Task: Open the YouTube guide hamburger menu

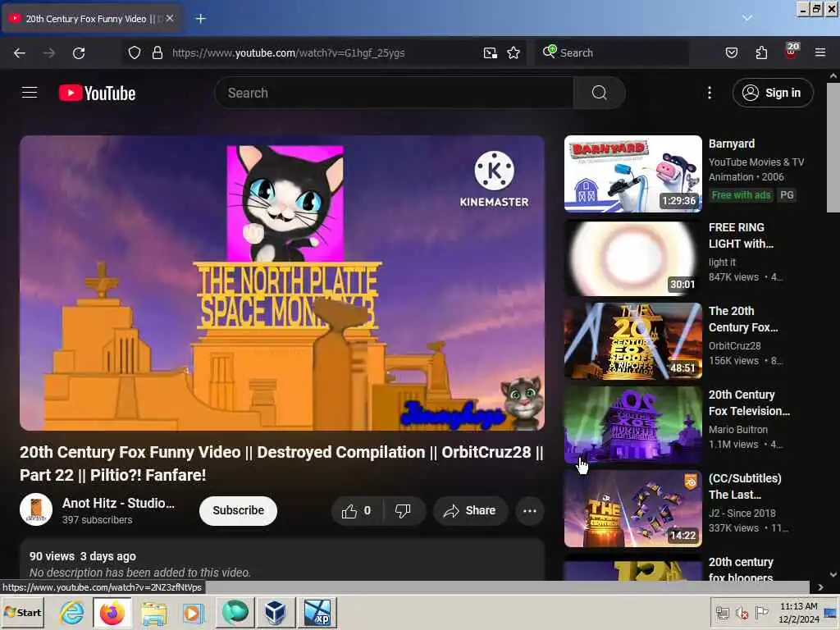Action: [x=30, y=93]
